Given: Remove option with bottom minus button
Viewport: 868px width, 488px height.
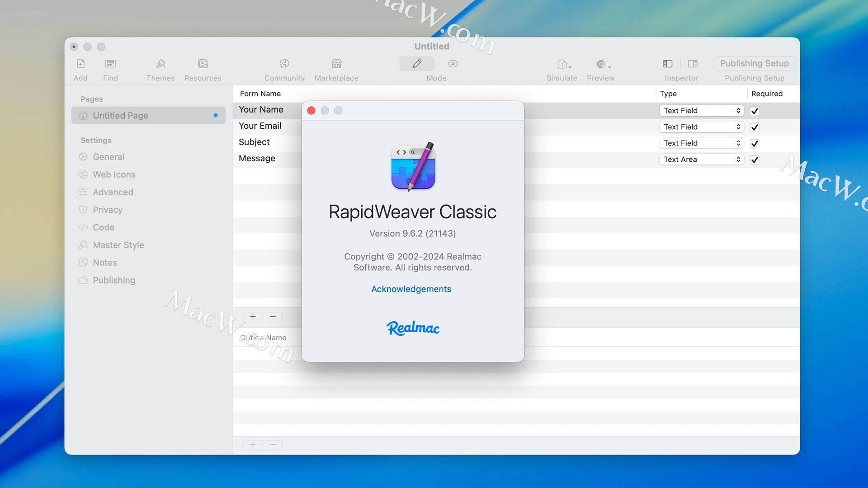Looking at the screenshot, I should 273,445.
